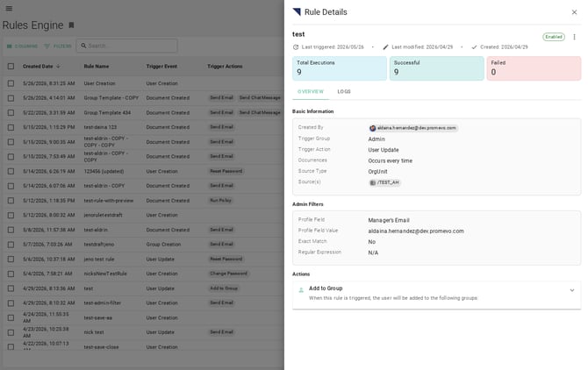
Task: Check the Group Template - COPY row
Action: pos(11,98)
